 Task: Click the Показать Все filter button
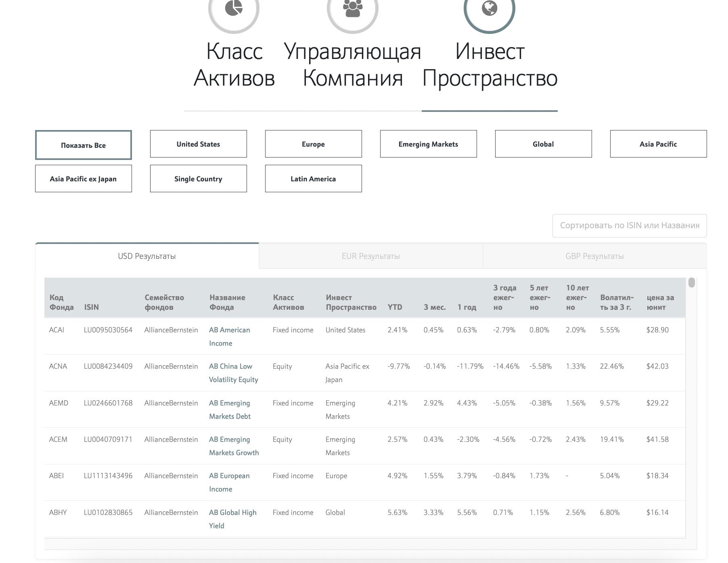(x=83, y=145)
